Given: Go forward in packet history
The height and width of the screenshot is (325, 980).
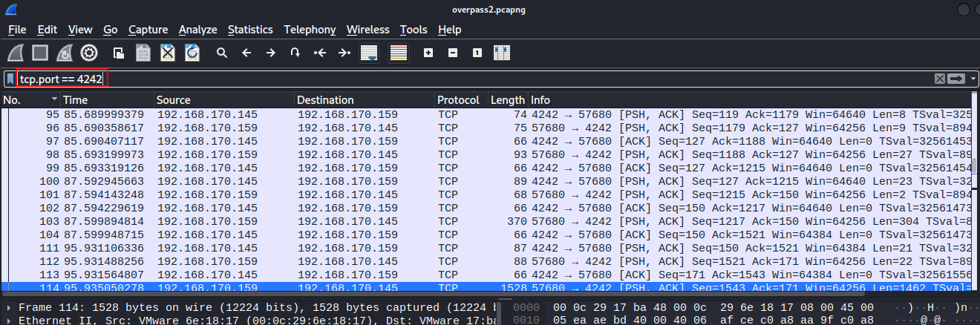Looking at the screenshot, I should pos(271,53).
